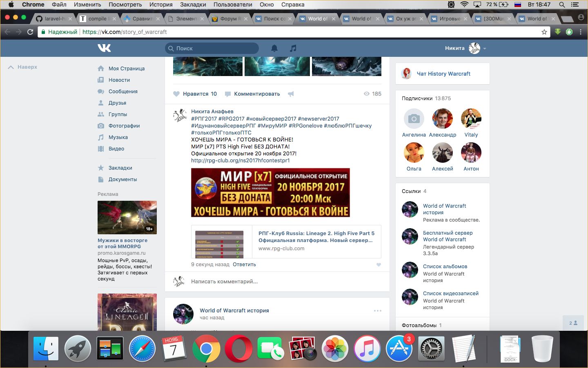Image resolution: width=588 pixels, height=368 pixels.
Task: Click Мужики в восторге ad
Action: click(122, 243)
